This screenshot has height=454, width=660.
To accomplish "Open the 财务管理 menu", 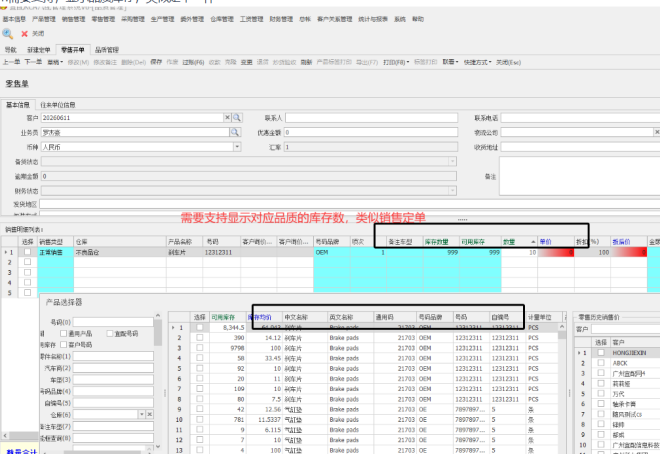I will pyautogui.click(x=281, y=19).
